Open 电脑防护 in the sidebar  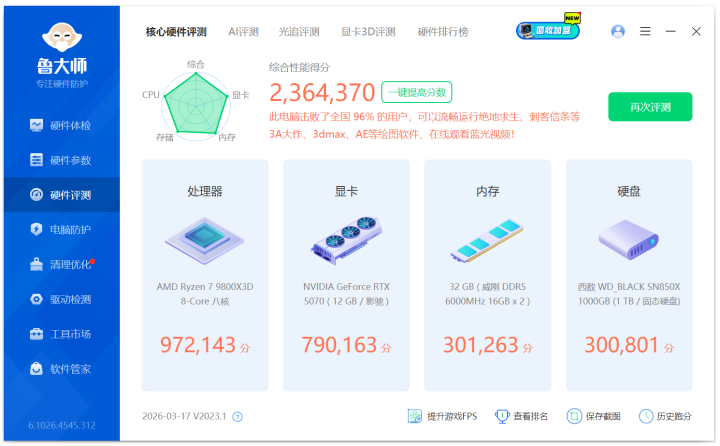[x=62, y=229]
